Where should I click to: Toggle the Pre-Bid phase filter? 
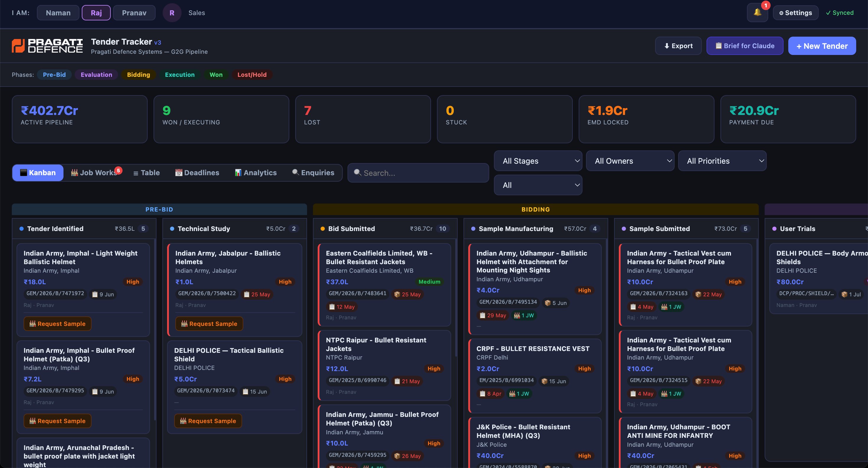(54, 74)
